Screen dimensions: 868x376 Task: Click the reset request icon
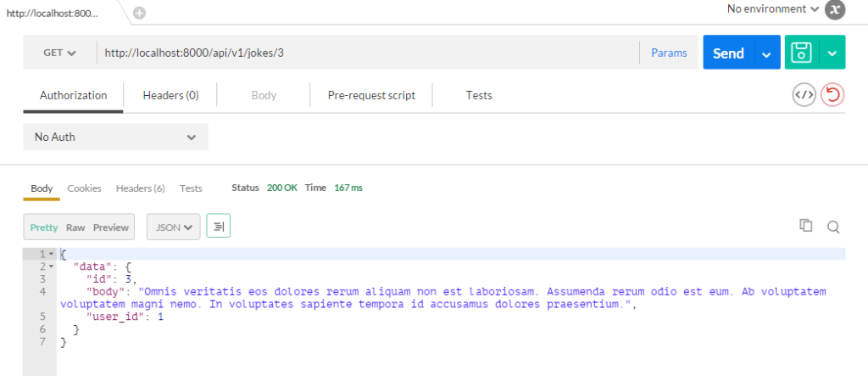coord(832,95)
